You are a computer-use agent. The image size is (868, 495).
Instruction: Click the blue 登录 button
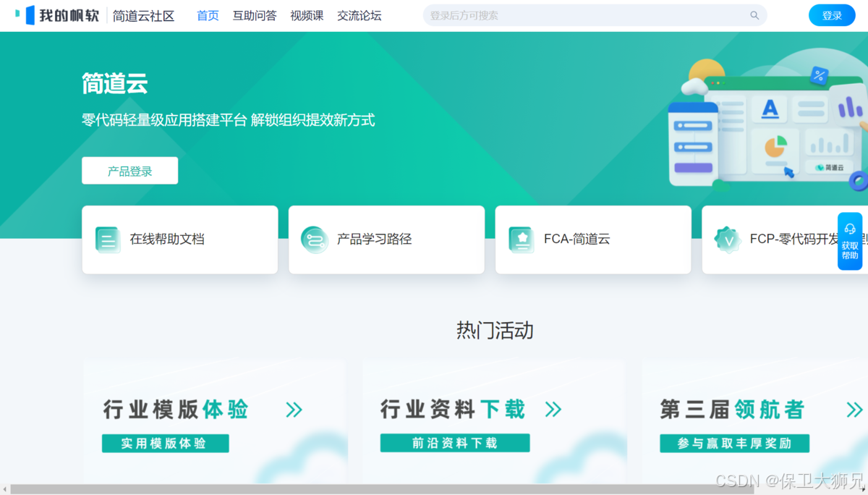(x=832, y=15)
